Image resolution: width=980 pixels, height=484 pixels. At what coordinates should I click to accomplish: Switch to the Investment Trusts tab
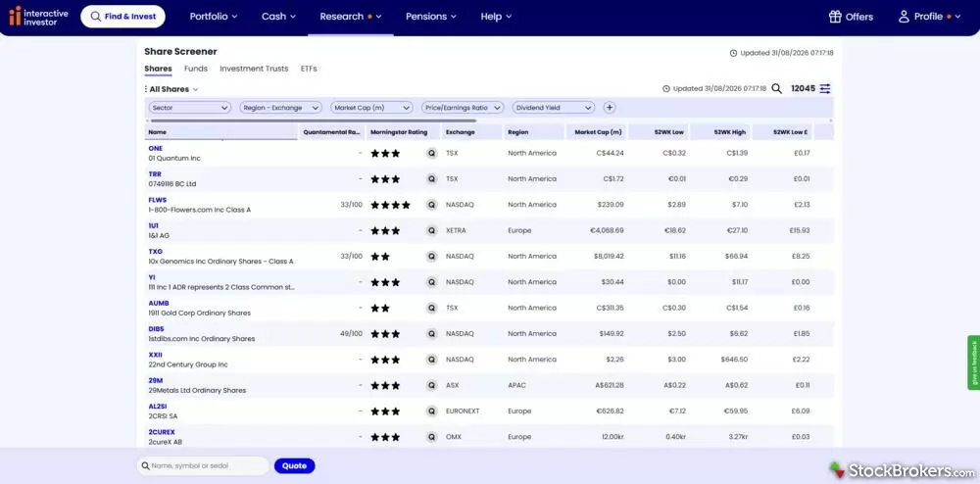(254, 69)
